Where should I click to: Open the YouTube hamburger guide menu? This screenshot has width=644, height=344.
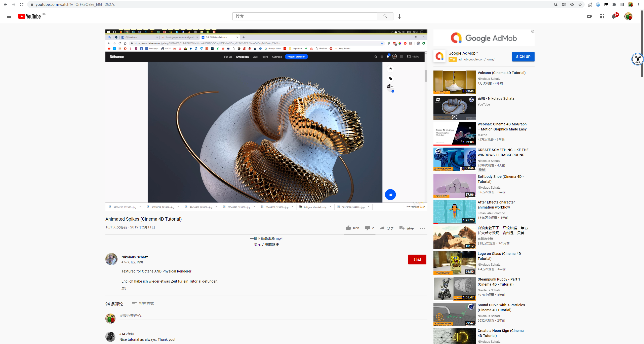[x=9, y=16]
